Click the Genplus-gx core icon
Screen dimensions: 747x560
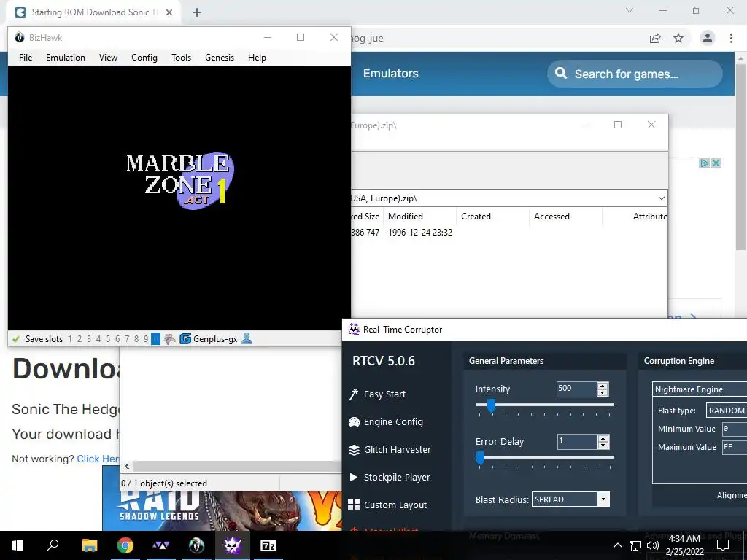(x=185, y=339)
